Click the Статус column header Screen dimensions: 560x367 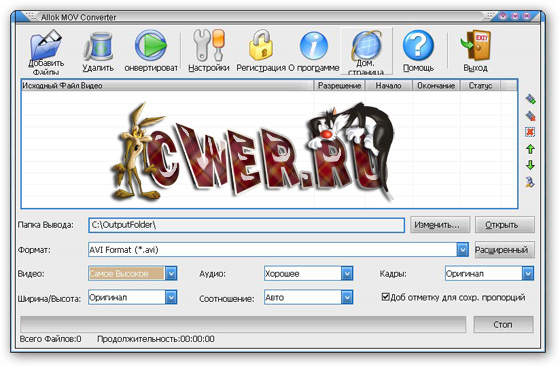(x=480, y=86)
